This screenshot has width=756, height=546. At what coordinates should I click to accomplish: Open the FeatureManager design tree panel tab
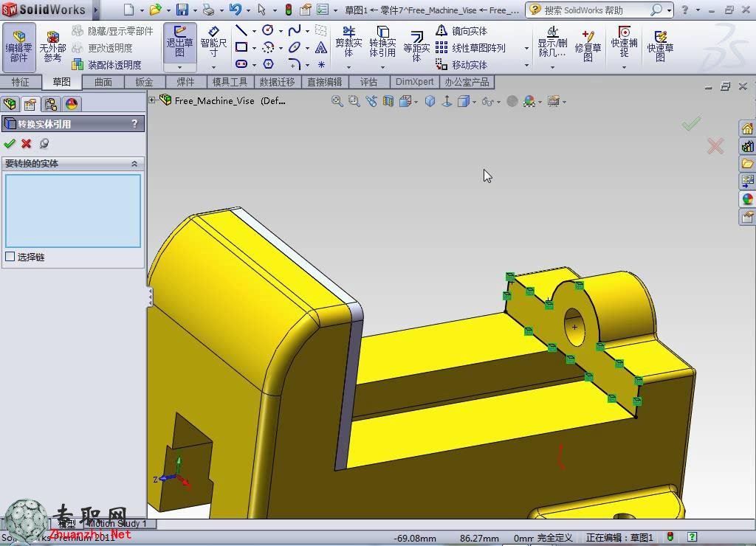tap(10, 103)
